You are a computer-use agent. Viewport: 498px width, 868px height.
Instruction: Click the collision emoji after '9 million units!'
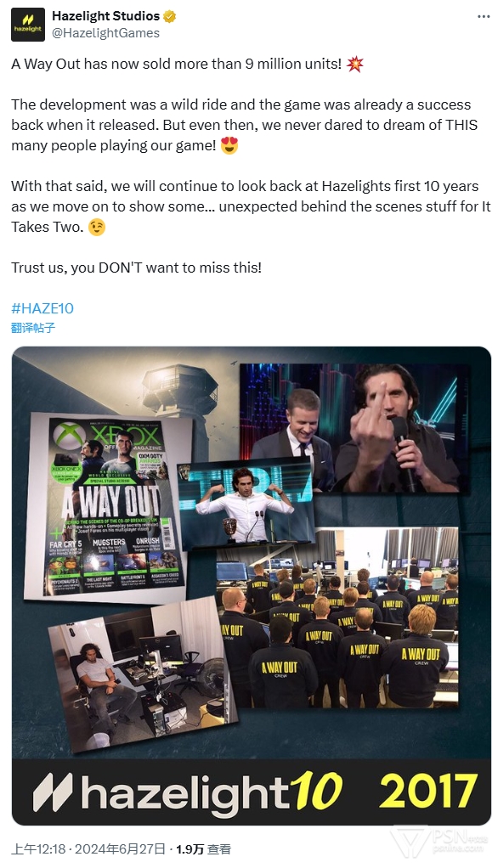[354, 65]
